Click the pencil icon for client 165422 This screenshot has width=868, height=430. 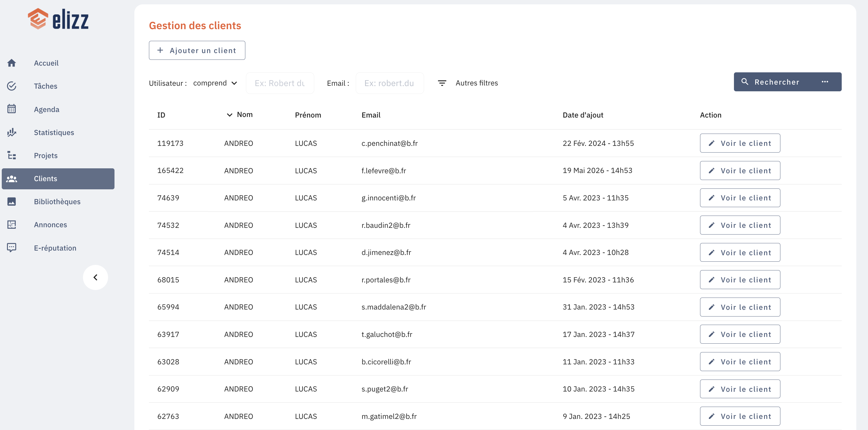coord(711,171)
